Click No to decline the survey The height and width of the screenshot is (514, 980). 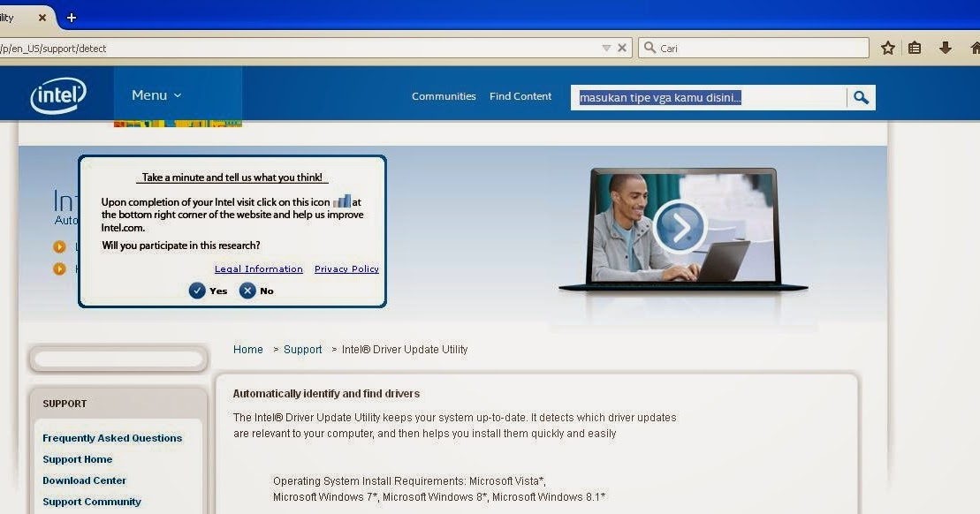point(256,291)
